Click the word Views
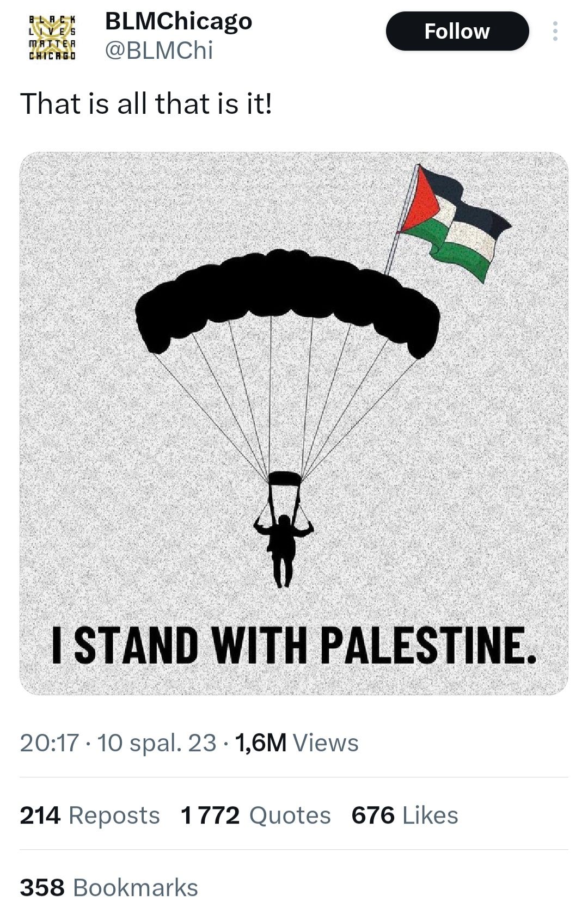This screenshot has height=908, width=588. 326,743
